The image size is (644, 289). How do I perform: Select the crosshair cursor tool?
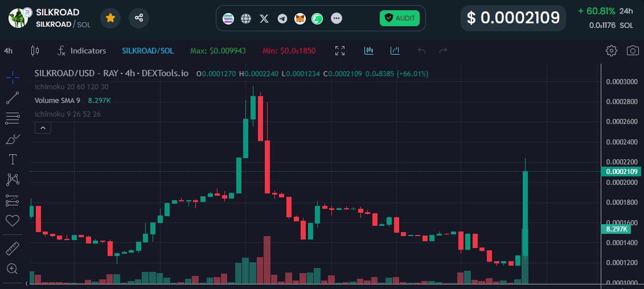coord(13,77)
